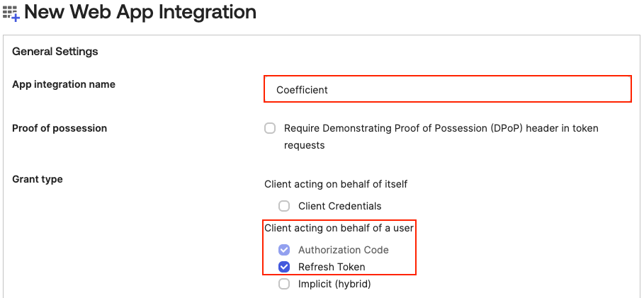Click the app grid plus icon beside title
The height and width of the screenshot is (298, 644).
pos(11,13)
